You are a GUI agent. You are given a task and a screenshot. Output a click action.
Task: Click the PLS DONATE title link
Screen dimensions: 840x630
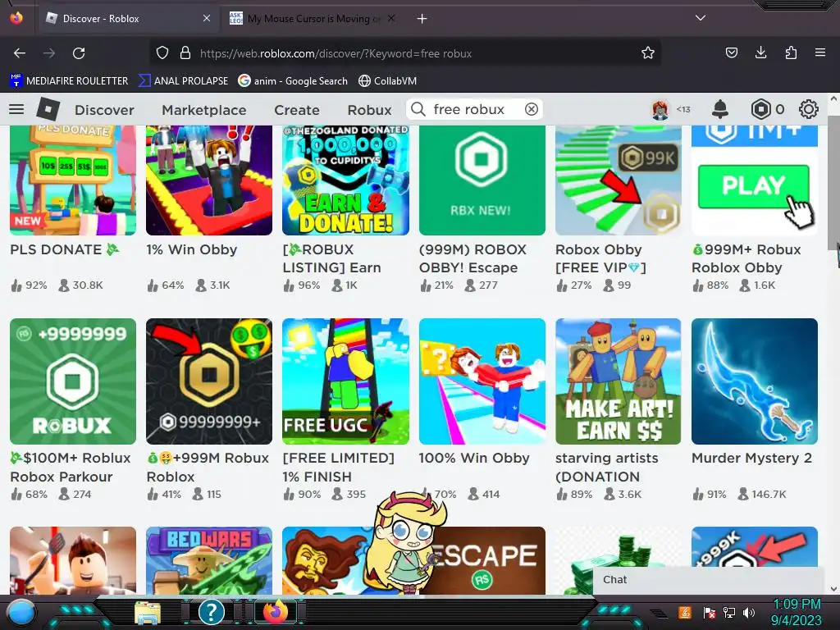64,249
